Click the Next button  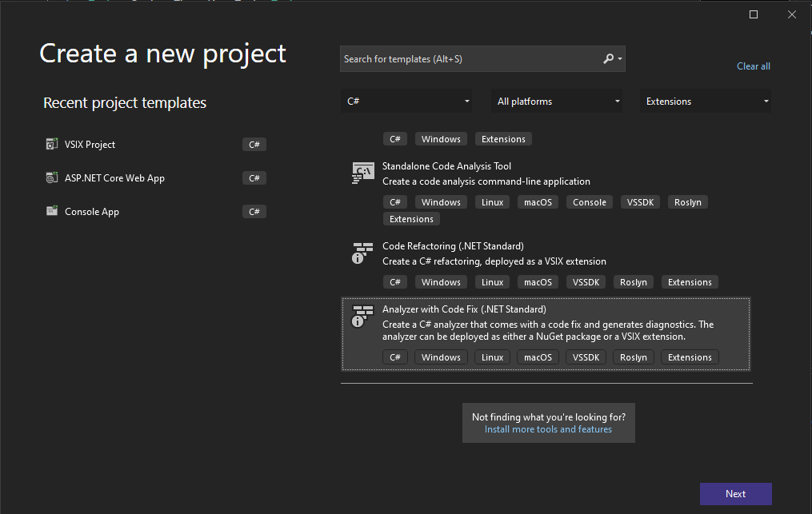(x=735, y=493)
